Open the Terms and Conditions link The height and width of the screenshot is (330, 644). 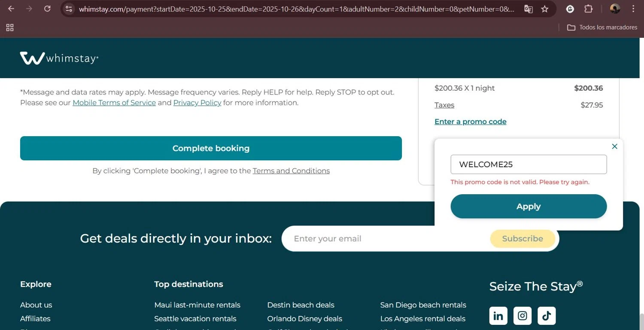pos(291,171)
